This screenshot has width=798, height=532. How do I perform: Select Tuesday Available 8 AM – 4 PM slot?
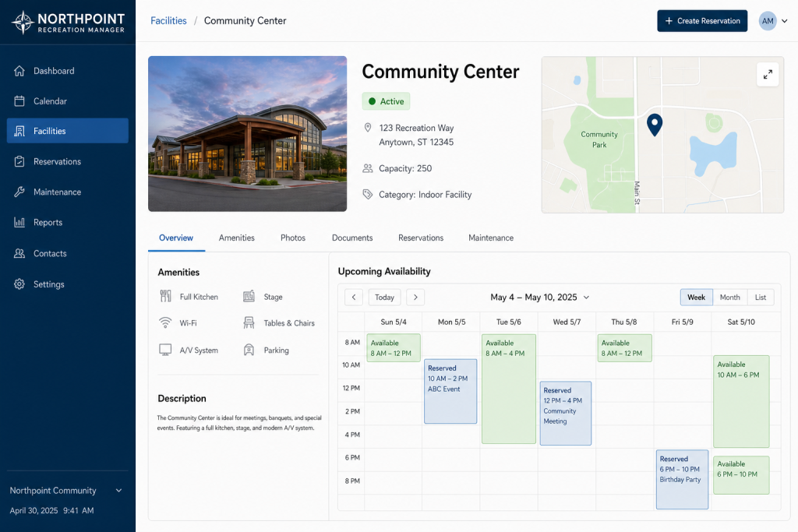[509, 389]
